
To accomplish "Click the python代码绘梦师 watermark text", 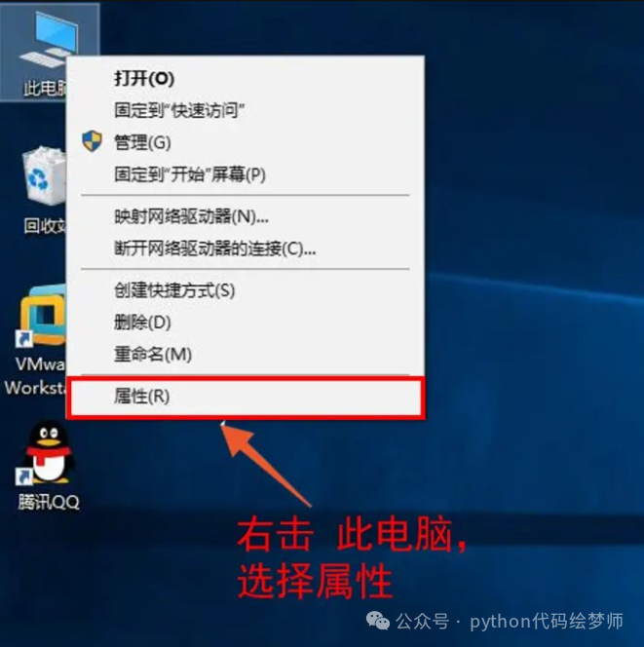I will pyautogui.click(x=547, y=621).
